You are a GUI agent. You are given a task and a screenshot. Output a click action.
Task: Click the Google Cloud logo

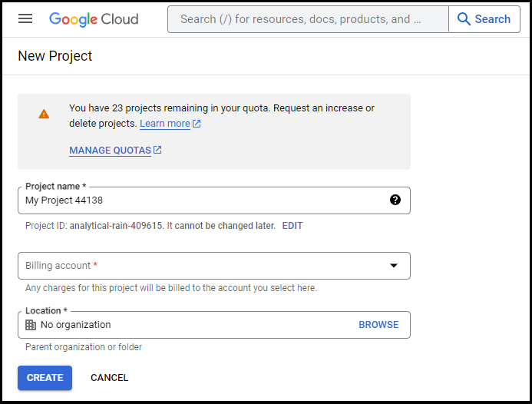(x=94, y=19)
